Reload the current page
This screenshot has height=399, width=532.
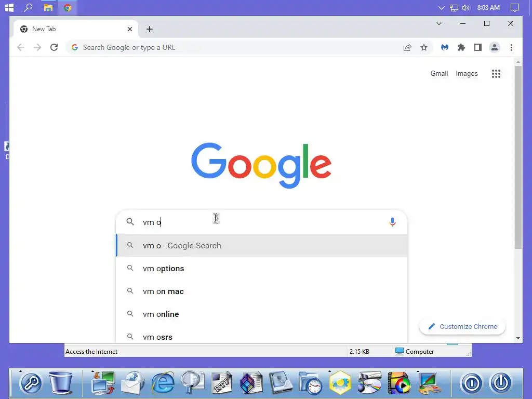coord(54,47)
